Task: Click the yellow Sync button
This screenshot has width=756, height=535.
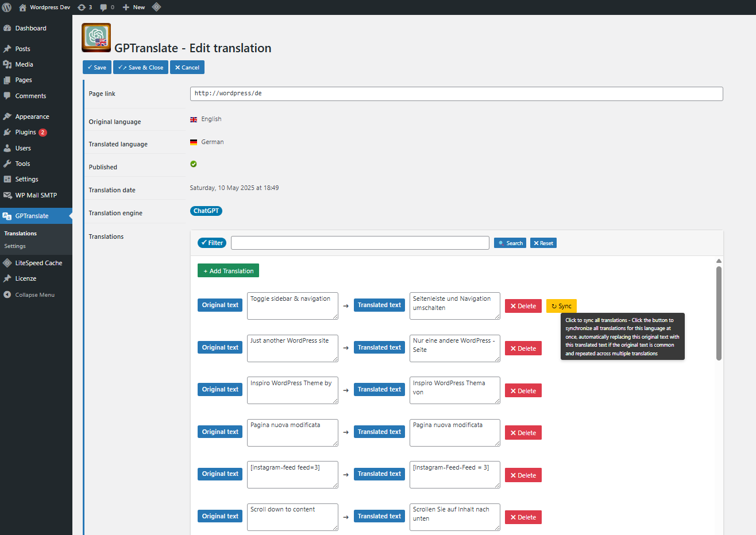Action: tap(561, 306)
